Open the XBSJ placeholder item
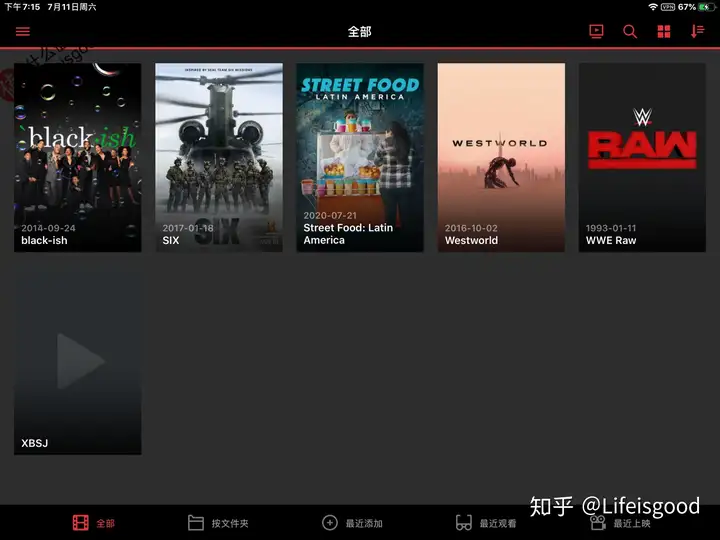The width and height of the screenshot is (720, 540). [x=78, y=360]
